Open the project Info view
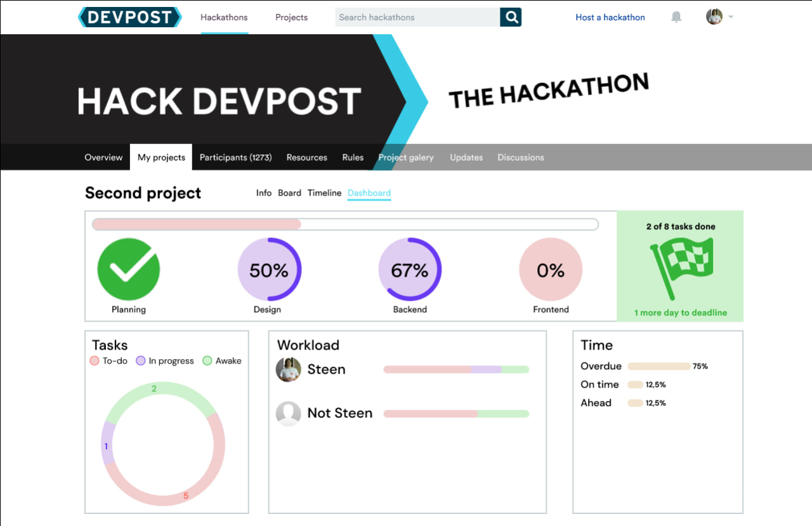The width and height of the screenshot is (812, 526). tap(264, 193)
